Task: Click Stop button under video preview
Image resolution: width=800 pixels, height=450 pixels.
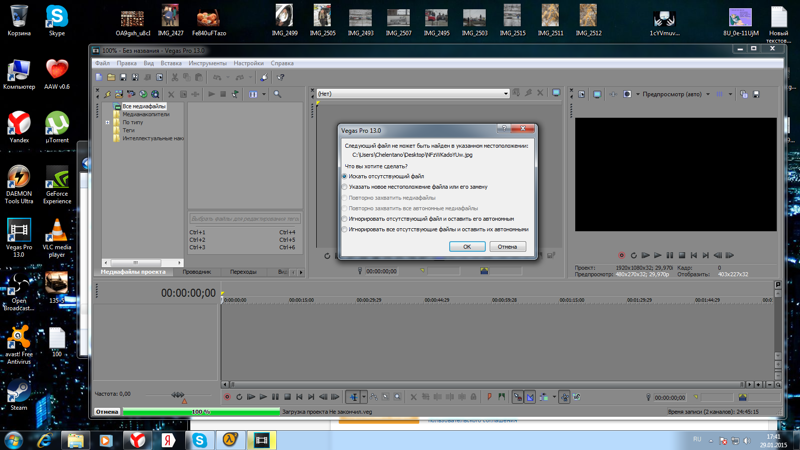Action: point(682,255)
